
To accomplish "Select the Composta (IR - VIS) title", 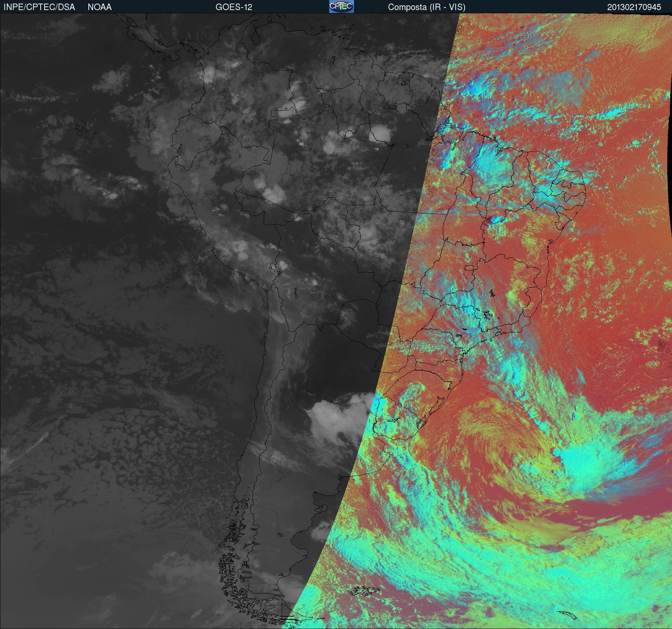I will tap(427, 7).
